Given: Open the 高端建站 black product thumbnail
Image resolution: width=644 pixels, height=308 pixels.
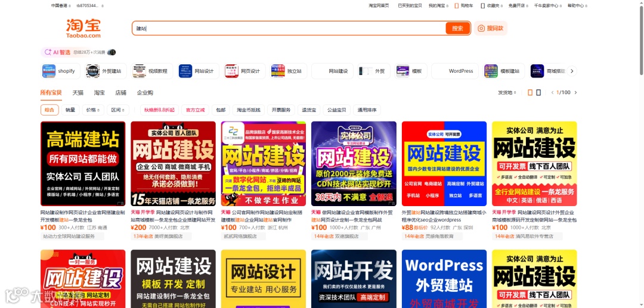Looking at the screenshot, I should pos(83,164).
